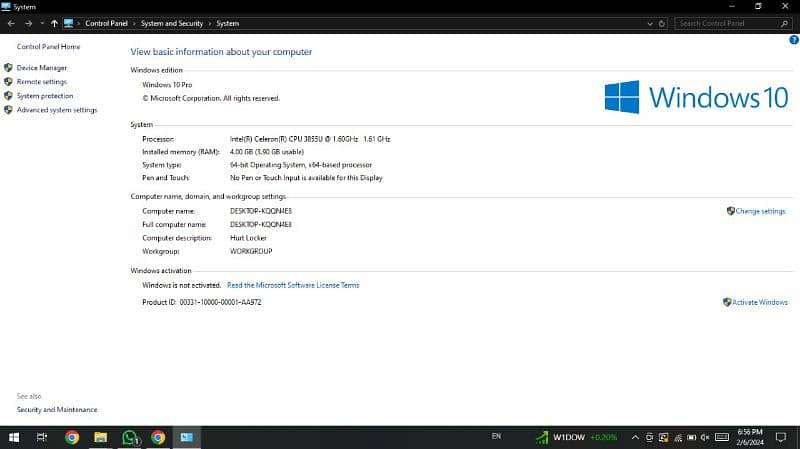Select Control Panel breadcrumb item
Viewport: 800px width, 449px height.
coord(112,22)
